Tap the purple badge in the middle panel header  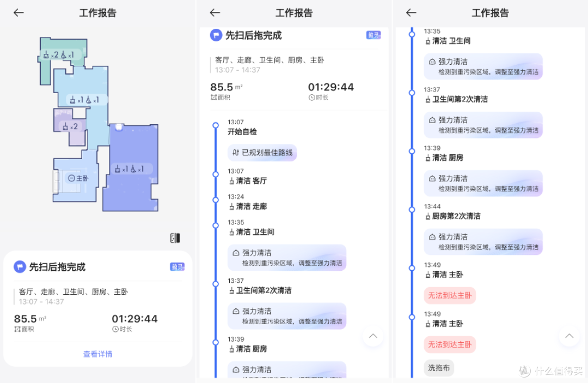click(x=373, y=35)
